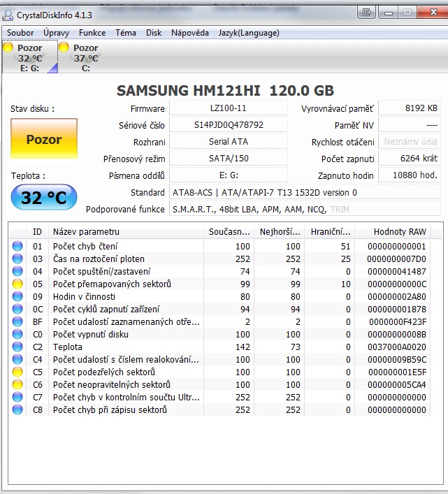Click the Název parametru column header
The width and height of the screenshot is (448, 494).
click(x=126, y=232)
